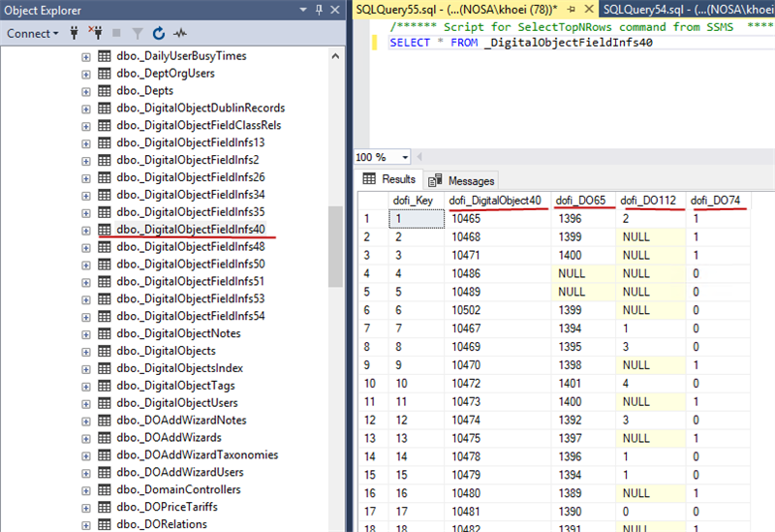
Task: Refresh the Object Explorer tree
Action: (158, 34)
